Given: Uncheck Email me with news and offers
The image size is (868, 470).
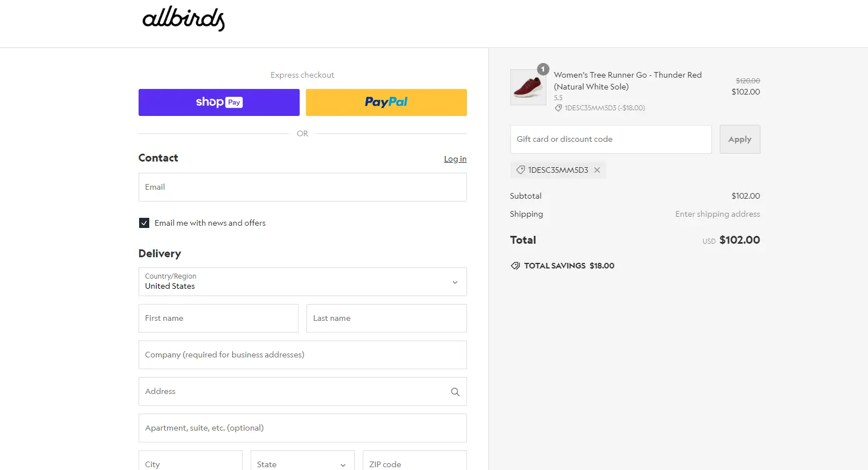Looking at the screenshot, I should (144, 223).
